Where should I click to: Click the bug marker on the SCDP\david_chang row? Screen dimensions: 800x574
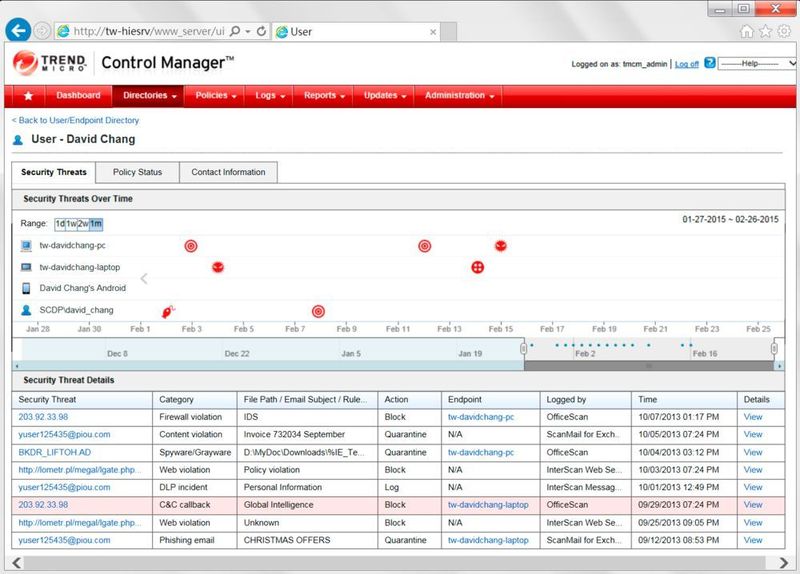[x=168, y=311]
